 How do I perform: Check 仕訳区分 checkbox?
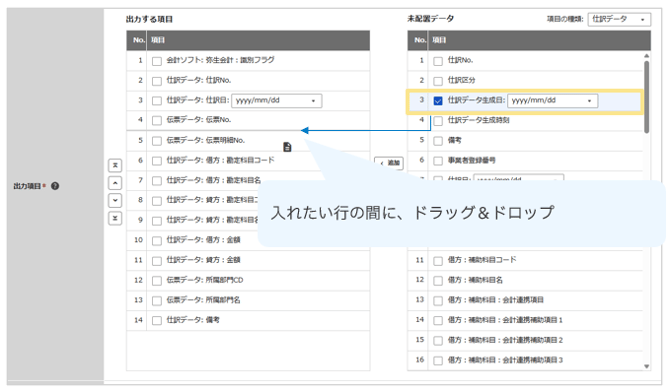click(438, 81)
